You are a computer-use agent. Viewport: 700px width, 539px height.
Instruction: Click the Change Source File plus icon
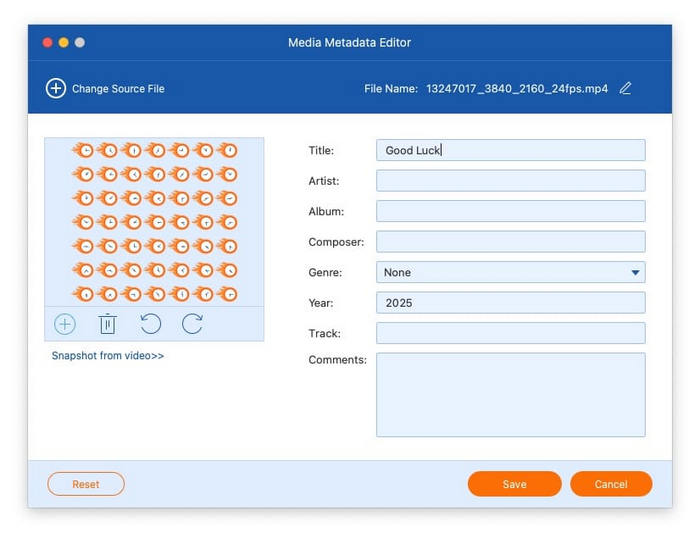click(56, 88)
